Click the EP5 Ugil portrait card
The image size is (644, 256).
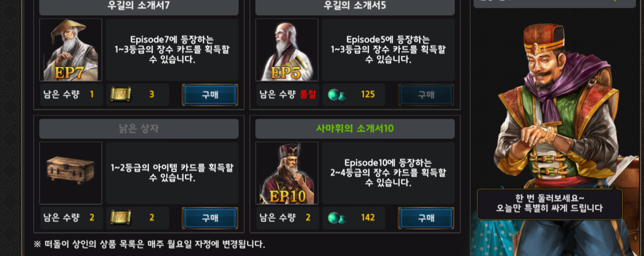[287, 50]
